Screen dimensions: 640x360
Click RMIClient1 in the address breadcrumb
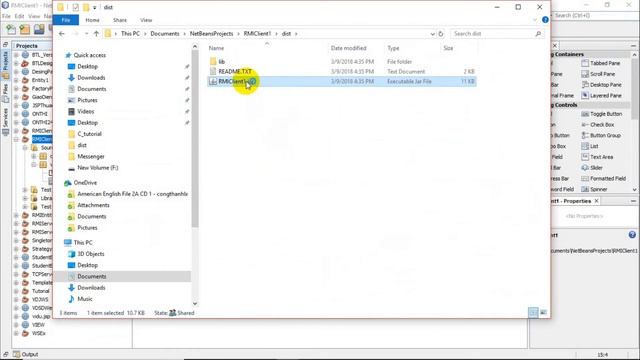(257, 34)
